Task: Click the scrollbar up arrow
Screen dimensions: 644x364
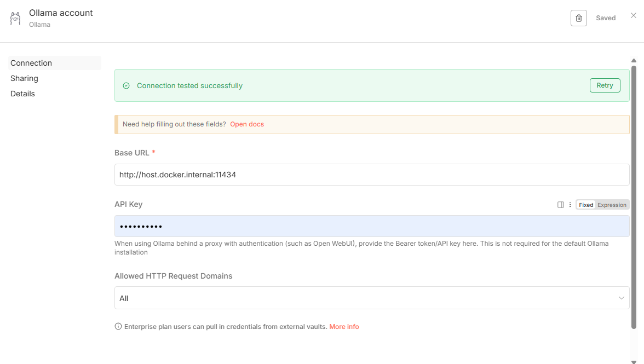Action: tap(633, 61)
